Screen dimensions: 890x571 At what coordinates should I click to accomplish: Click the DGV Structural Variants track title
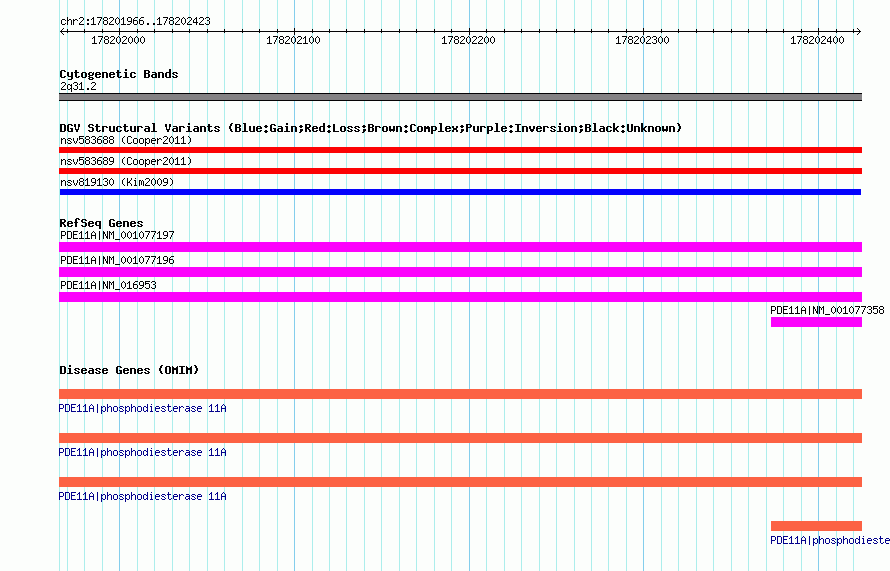tap(371, 128)
